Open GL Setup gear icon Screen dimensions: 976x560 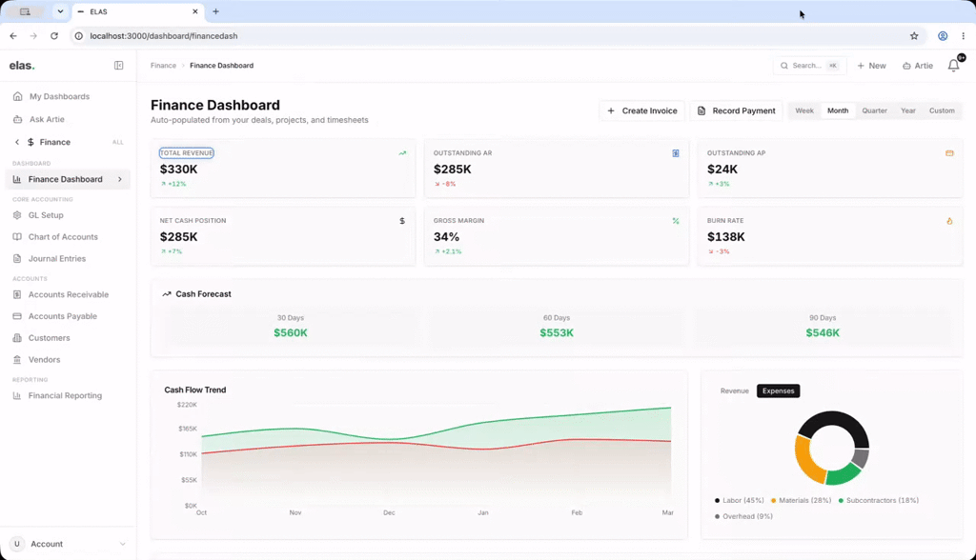tap(17, 215)
